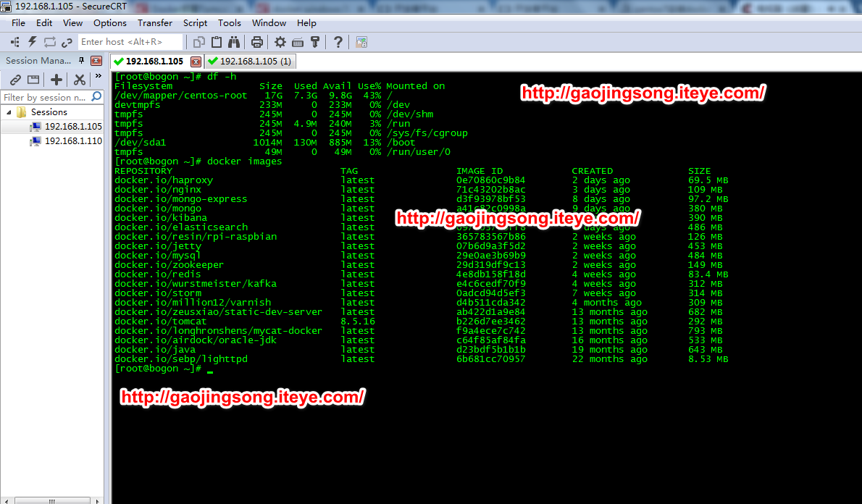The width and height of the screenshot is (862, 504).
Task: Click the Print icon
Action: 256,42
